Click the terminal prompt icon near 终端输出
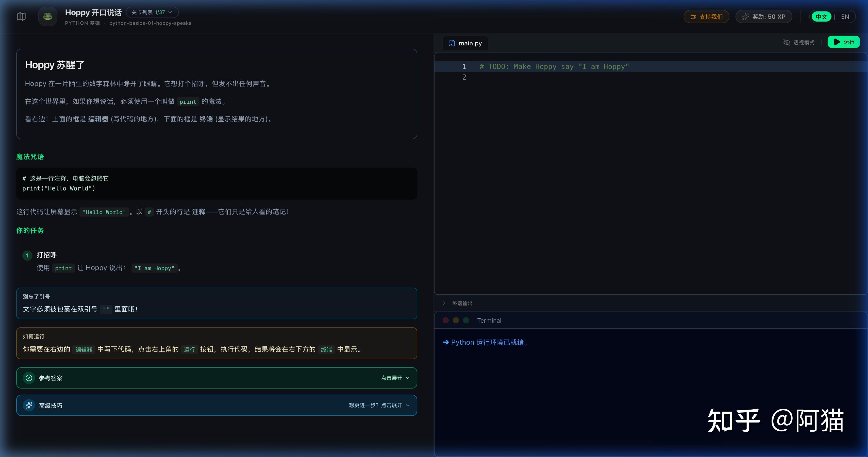Image resolution: width=868 pixels, height=457 pixels. click(x=445, y=303)
